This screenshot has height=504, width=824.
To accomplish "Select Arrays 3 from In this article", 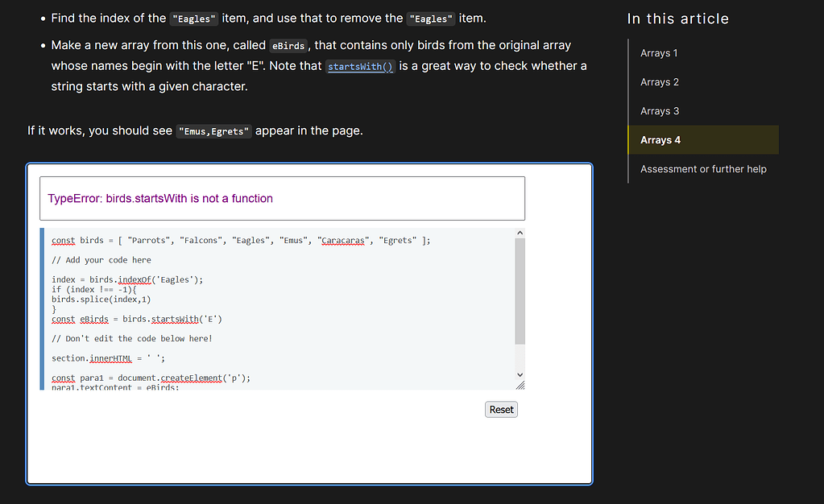I will coord(658,110).
